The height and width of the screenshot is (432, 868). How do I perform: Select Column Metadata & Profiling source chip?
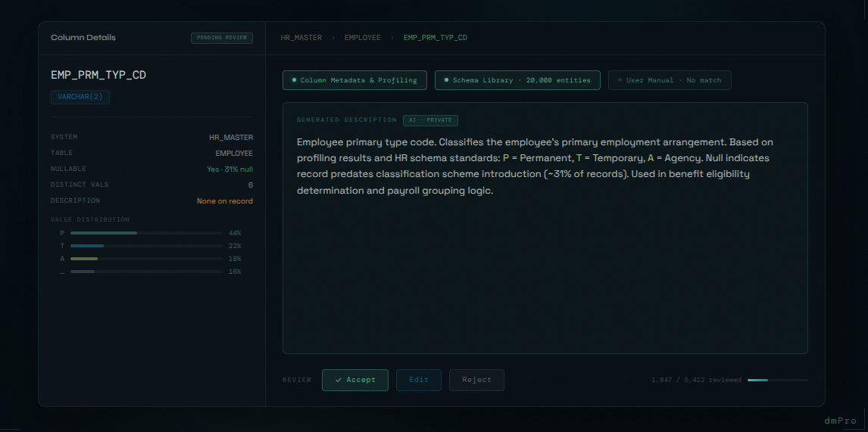pos(354,80)
